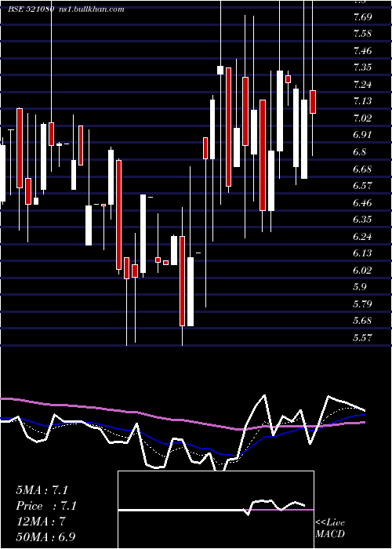Viewport: 392px width, 549px height.
Task: Click the ns1.bullkhan.com watermark text
Action: 91,9
